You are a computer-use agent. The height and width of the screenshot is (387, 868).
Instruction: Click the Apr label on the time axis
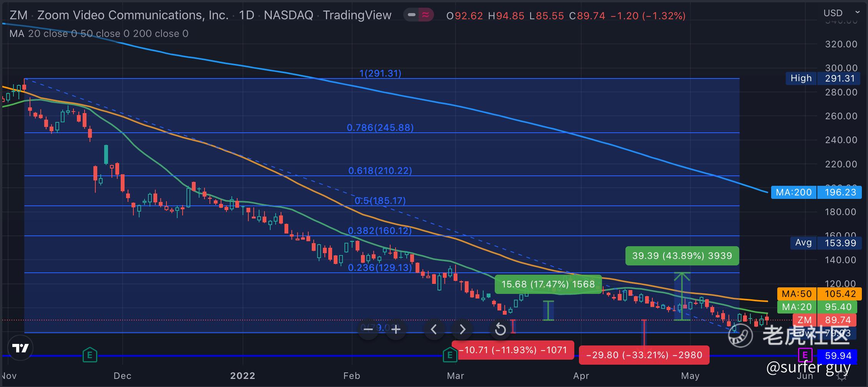pos(581,376)
